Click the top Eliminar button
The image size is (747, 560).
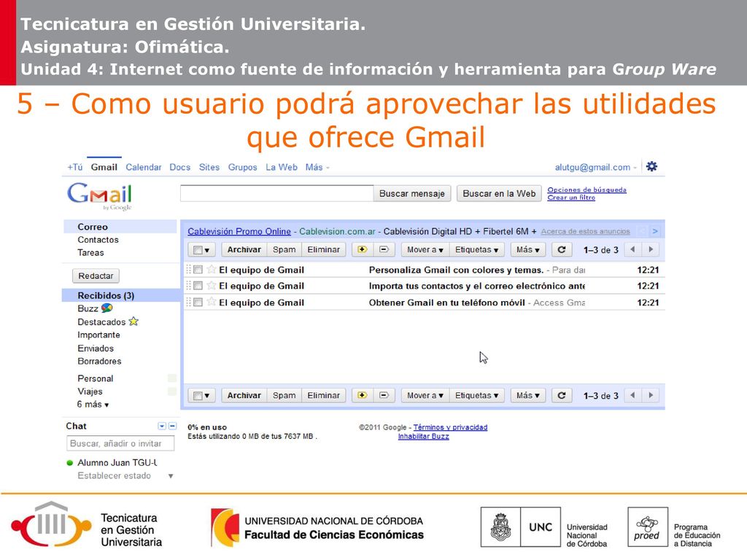click(323, 249)
